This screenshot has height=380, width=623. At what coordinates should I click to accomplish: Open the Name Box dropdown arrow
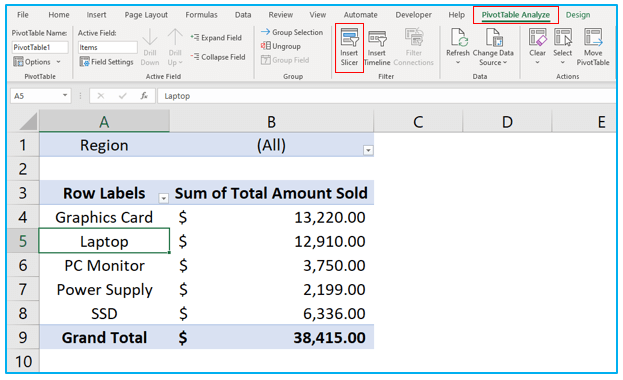click(x=65, y=96)
